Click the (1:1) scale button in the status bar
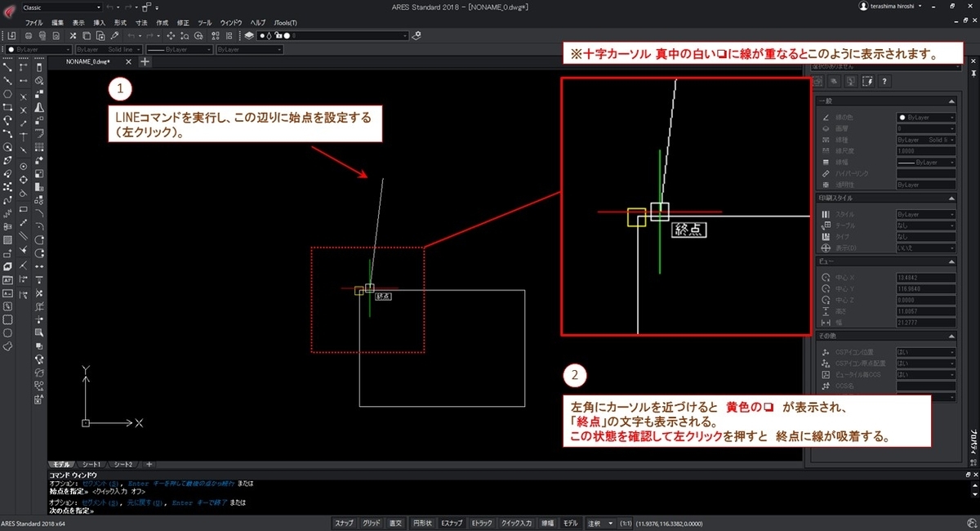This screenshot has width=980, height=531. [x=626, y=522]
